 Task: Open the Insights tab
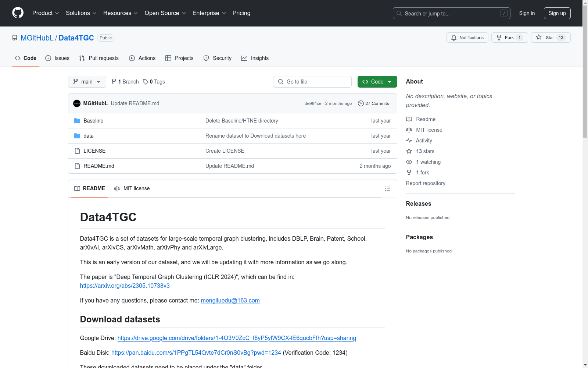(255, 58)
